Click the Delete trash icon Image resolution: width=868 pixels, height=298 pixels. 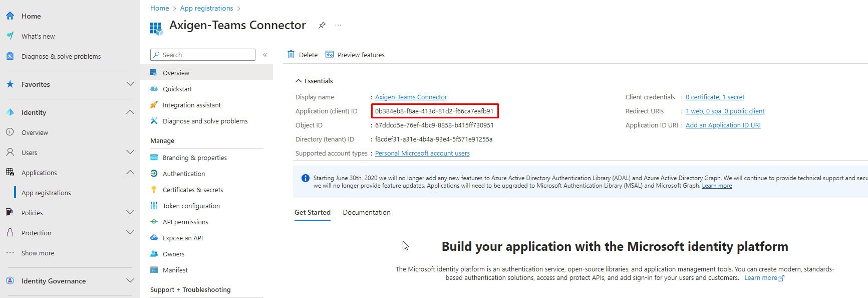[x=291, y=55]
